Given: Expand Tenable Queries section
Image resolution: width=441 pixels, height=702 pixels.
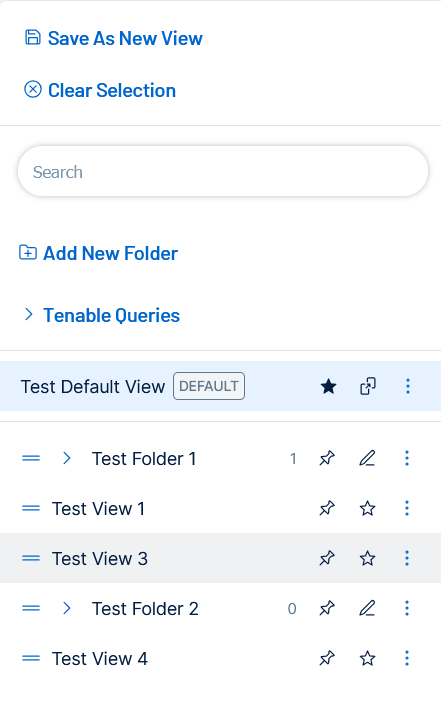Looking at the screenshot, I should point(29,314).
